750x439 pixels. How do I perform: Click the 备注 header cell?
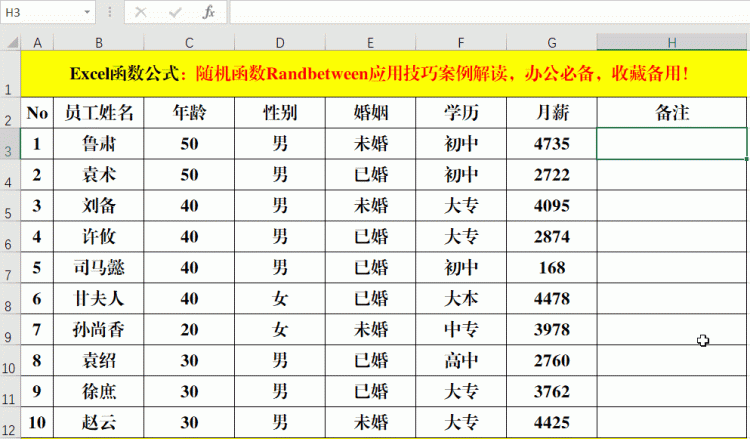click(x=672, y=112)
